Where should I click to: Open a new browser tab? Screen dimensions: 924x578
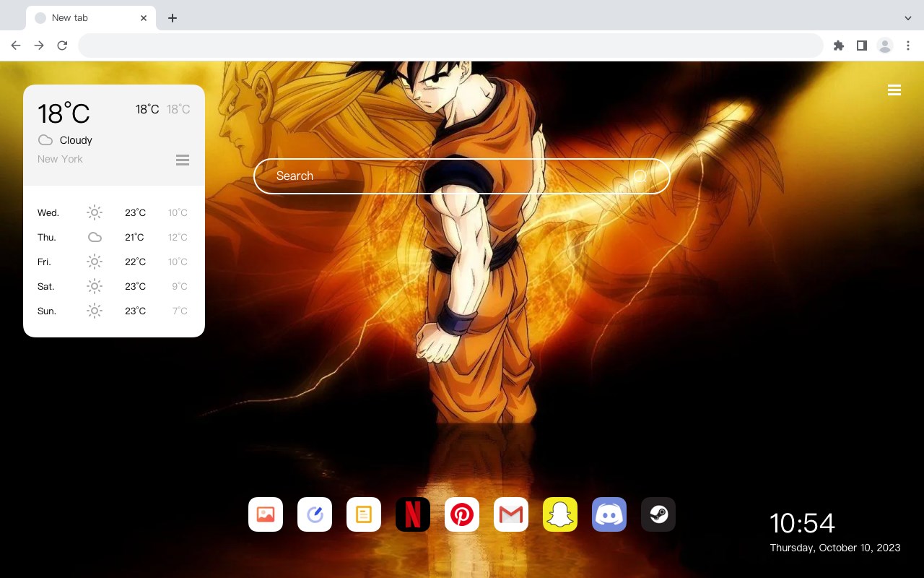coord(172,18)
